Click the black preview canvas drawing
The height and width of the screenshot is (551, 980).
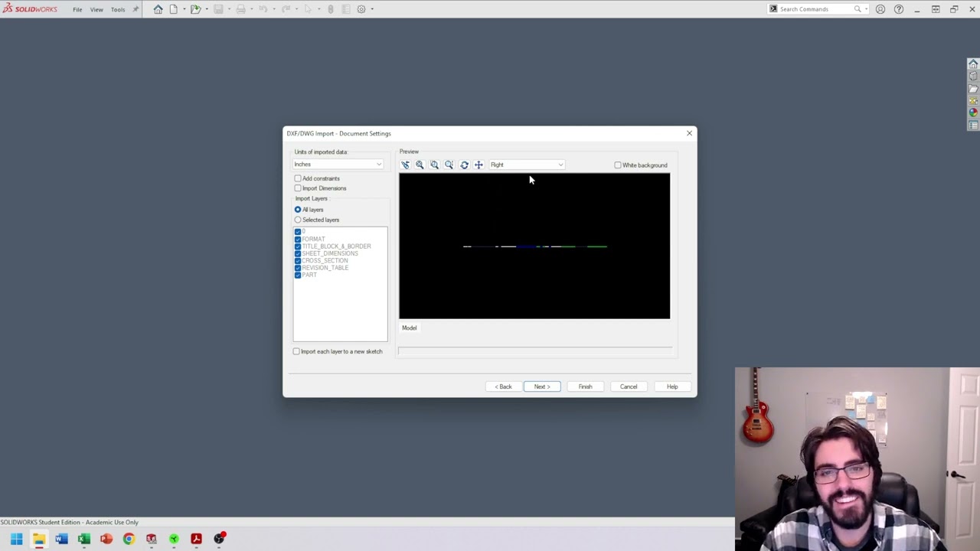(534, 246)
